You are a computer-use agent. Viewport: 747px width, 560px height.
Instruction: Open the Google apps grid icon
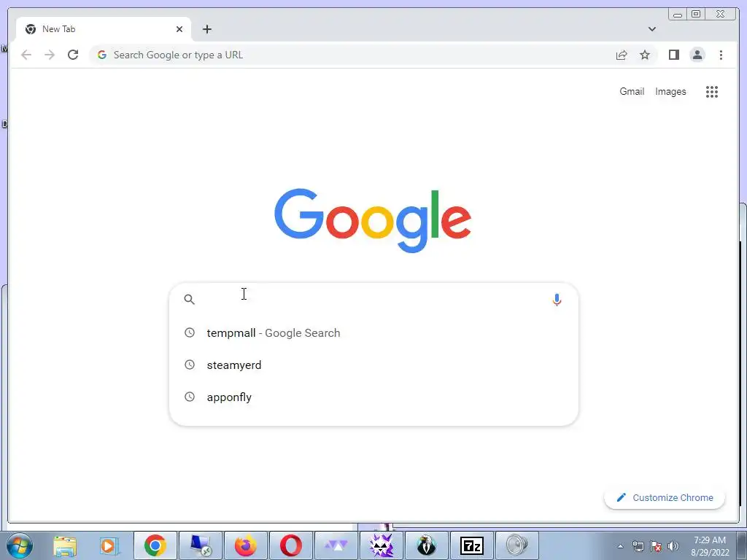pos(712,91)
